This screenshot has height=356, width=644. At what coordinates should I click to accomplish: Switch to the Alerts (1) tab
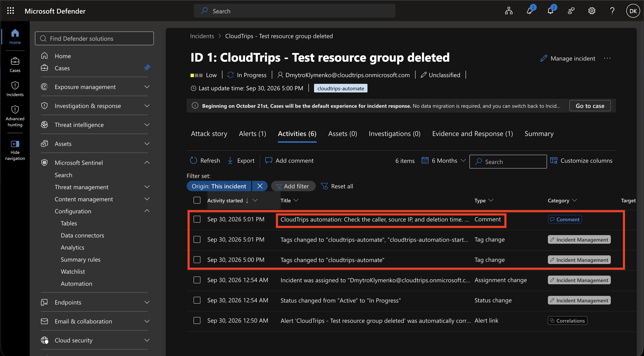(253, 134)
